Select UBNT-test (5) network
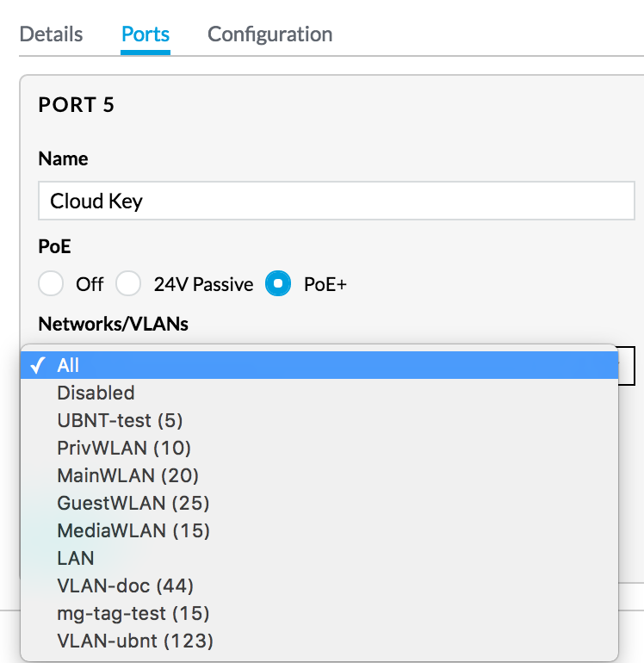The width and height of the screenshot is (644, 663). pyautogui.click(x=319, y=420)
